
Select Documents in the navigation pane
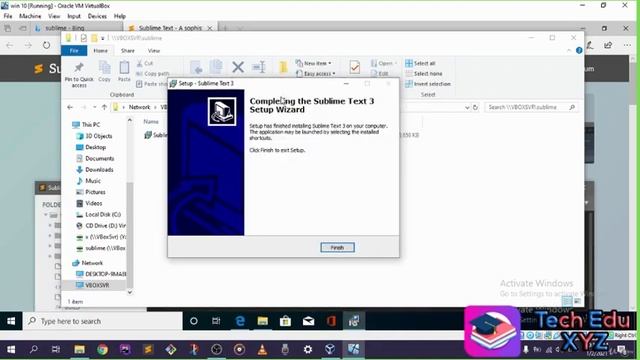[x=95, y=158]
